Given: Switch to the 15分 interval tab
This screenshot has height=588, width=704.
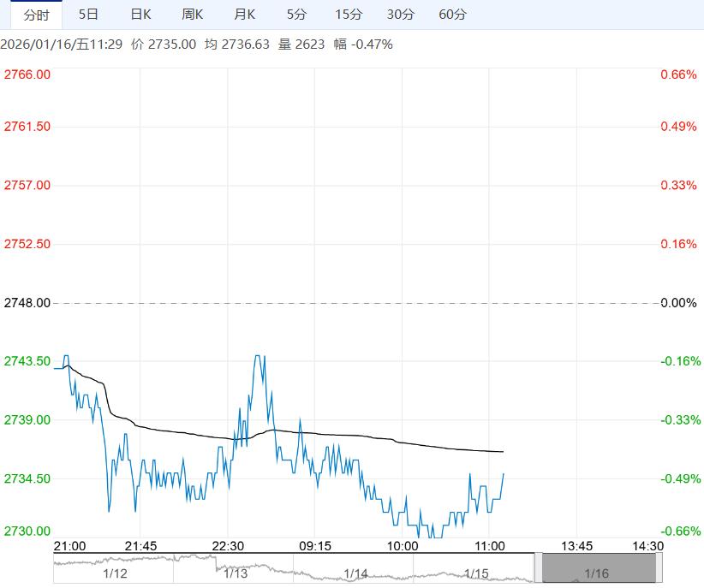Looking at the screenshot, I should (349, 15).
